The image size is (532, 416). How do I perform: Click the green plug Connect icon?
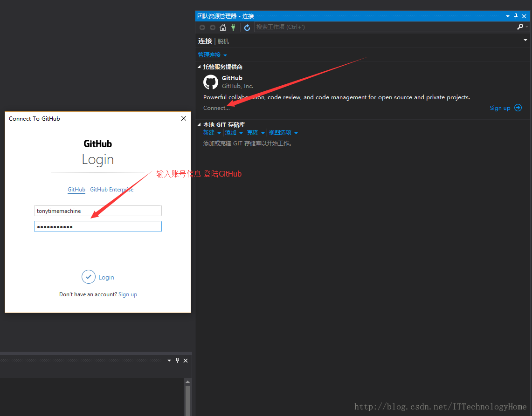tap(233, 27)
